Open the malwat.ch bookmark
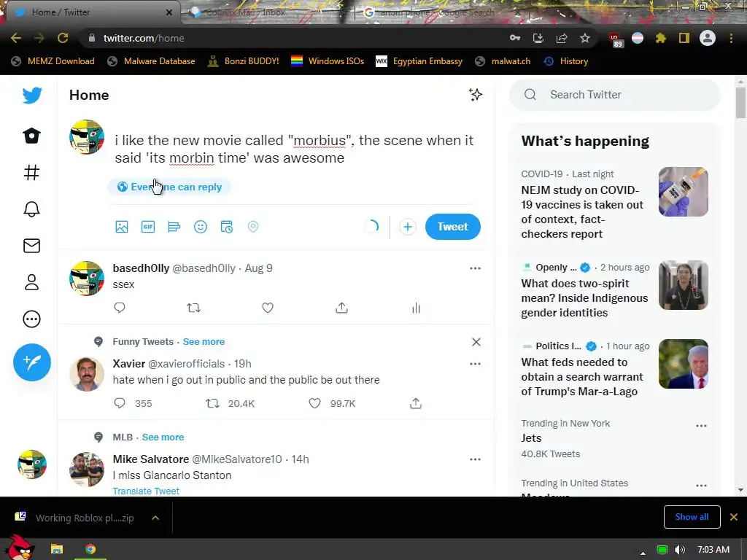The image size is (747, 560). [x=503, y=61]
